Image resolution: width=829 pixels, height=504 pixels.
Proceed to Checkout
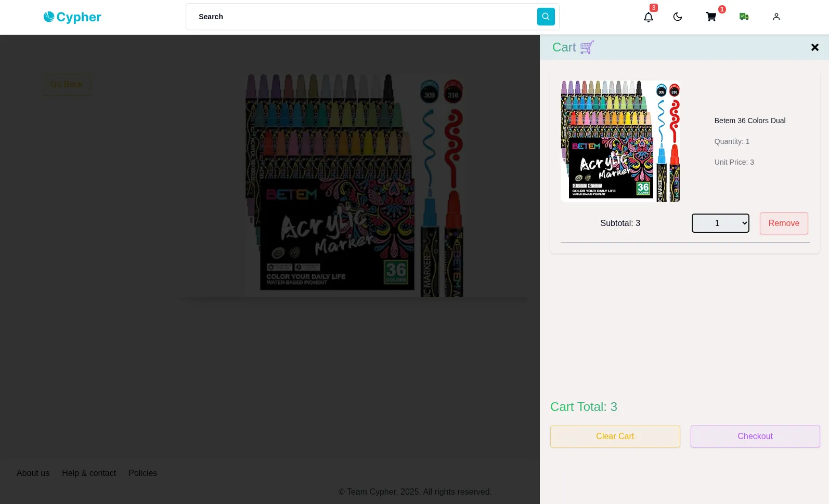[755, 436]
